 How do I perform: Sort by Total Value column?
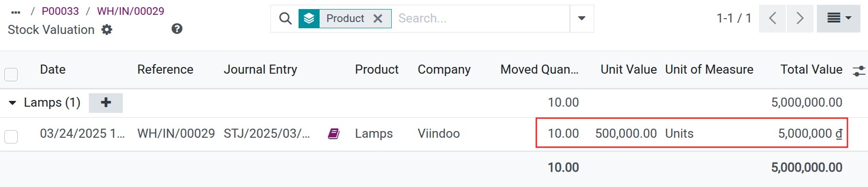pyautogui.click(x=811, y=69)
